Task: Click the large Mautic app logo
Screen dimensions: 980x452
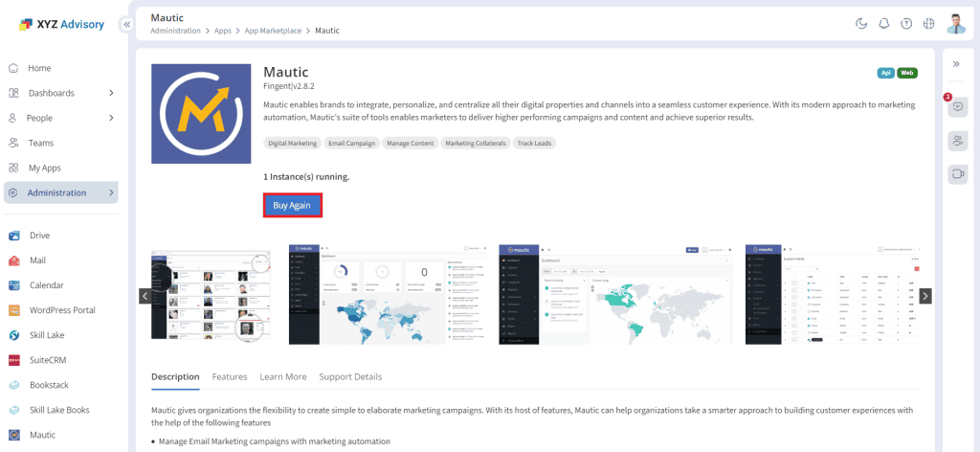Action: 201,113
